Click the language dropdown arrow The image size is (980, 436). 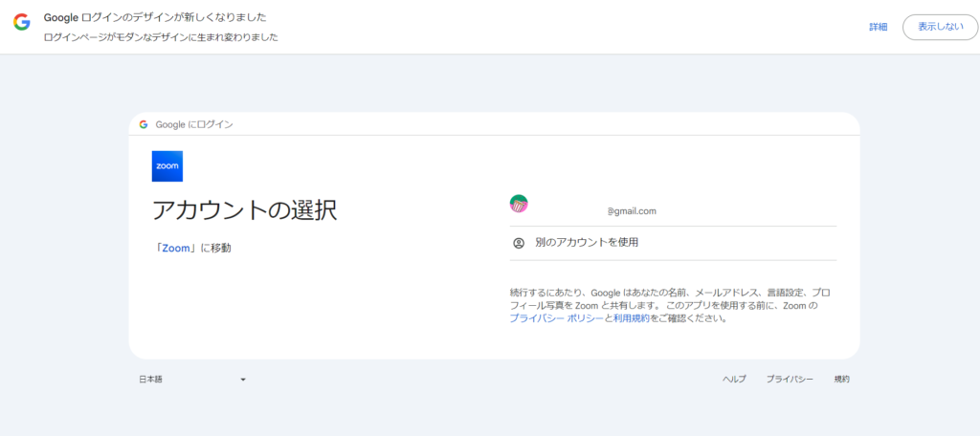coord(243,380)
